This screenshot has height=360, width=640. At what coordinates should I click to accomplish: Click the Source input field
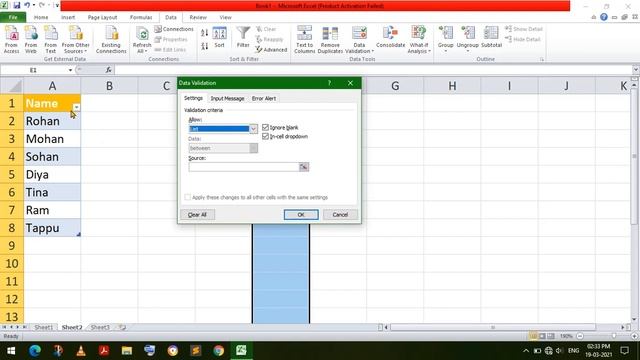[x=244, y=167]
